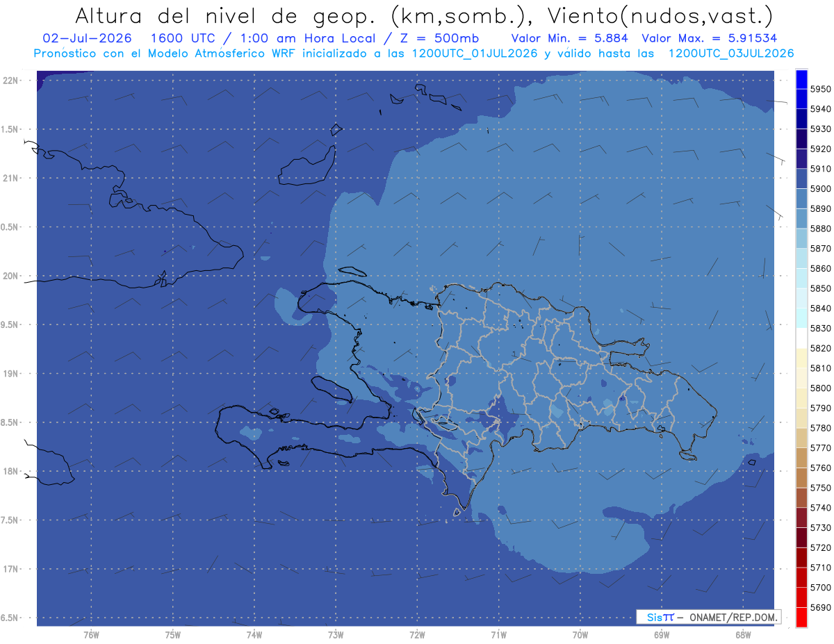Click the bright blue colorbar segment above 5950
The height and width of the screenshot is (644, 834).
[801, 79]
